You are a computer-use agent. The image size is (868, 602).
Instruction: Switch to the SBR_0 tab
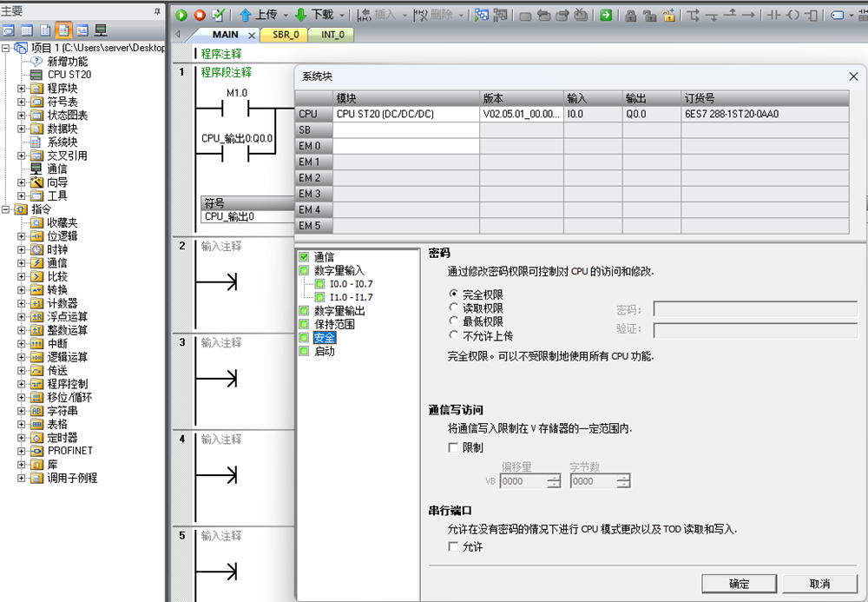(x=286, y=35)
